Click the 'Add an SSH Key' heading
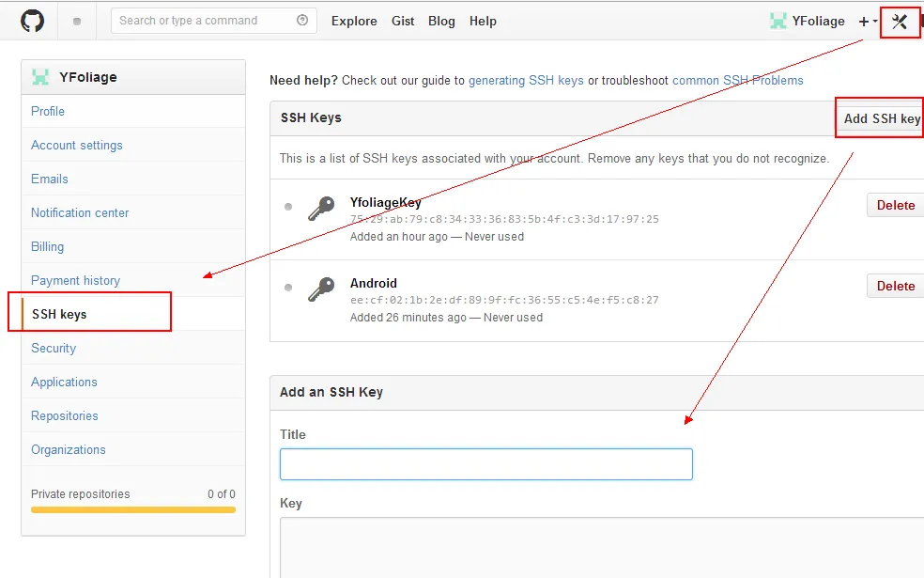This screenshot has width=924, height=578. [331, 392]
